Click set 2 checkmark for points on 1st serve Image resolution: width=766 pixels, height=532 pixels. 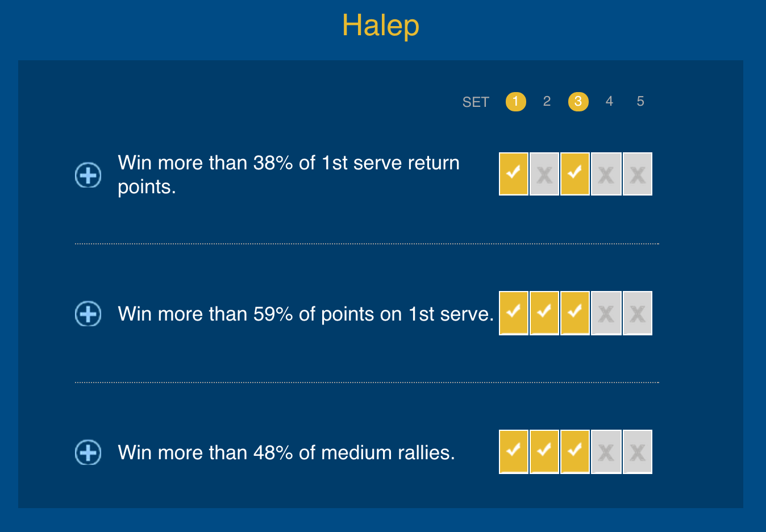coord(544,313)
